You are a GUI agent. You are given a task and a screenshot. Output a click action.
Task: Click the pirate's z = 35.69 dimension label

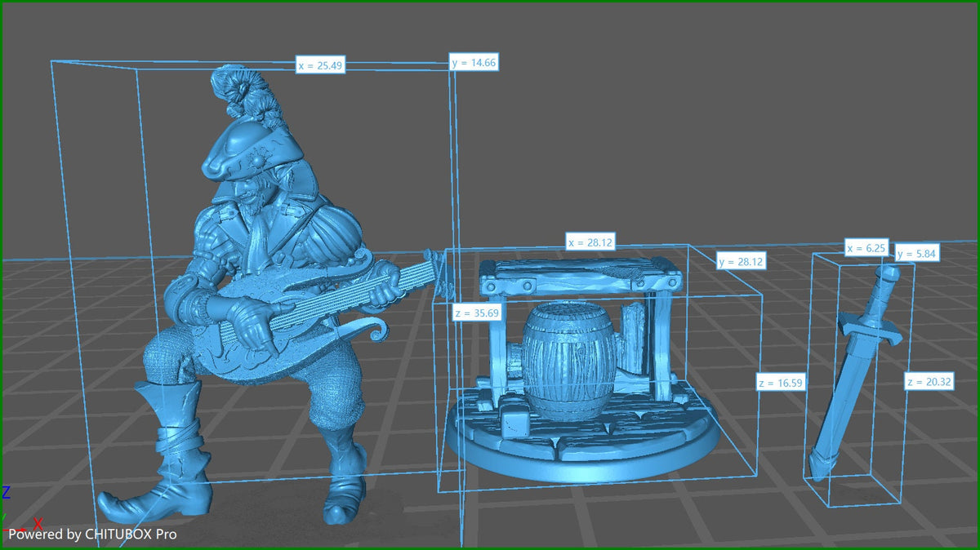[478, 313]
